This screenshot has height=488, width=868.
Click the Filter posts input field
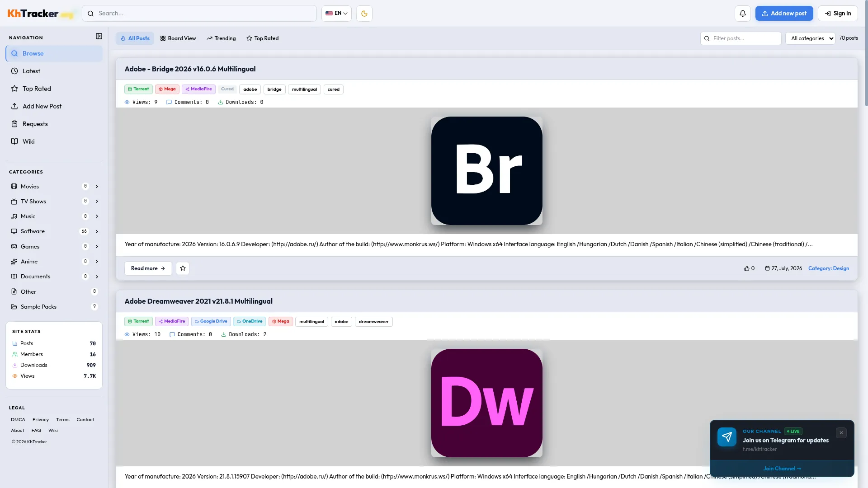[741, 38]
